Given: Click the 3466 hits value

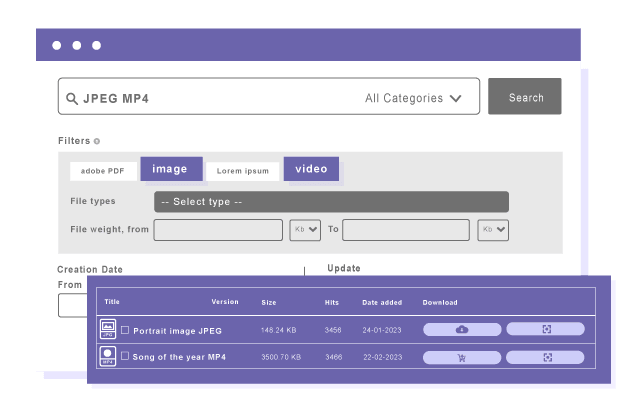Looking at the screenshot, I should pos(333,357).
